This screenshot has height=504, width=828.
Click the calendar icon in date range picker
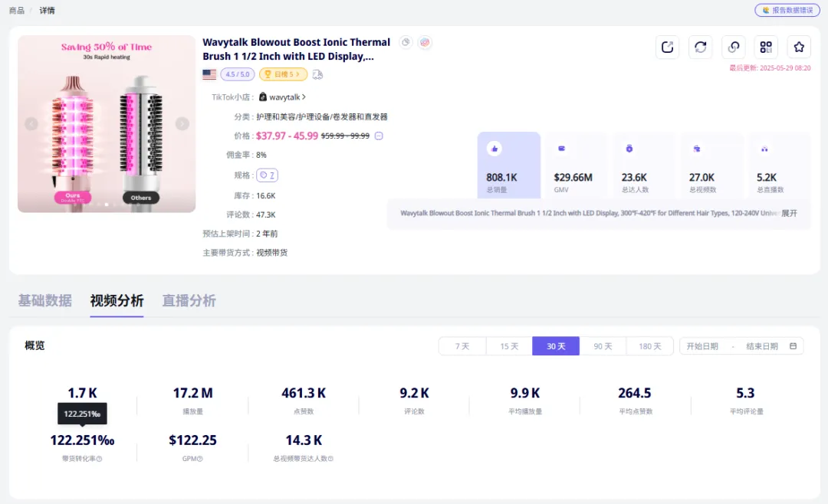[793, 346]
